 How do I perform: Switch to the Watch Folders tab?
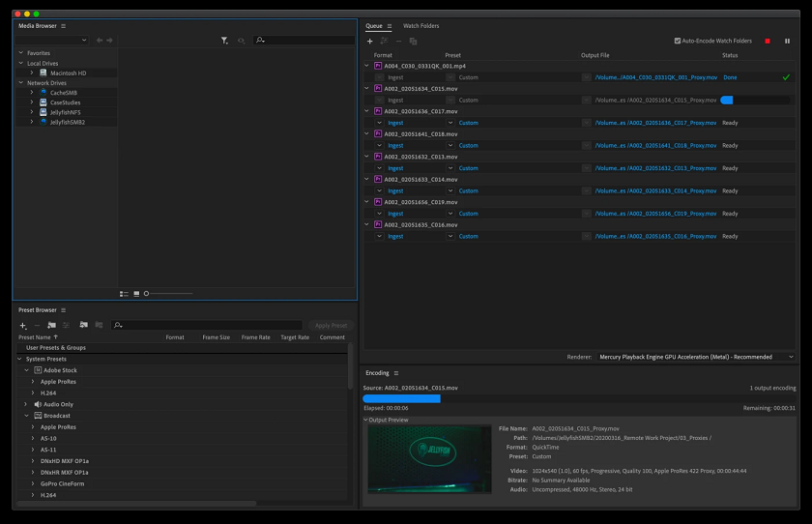click(420, 26)
